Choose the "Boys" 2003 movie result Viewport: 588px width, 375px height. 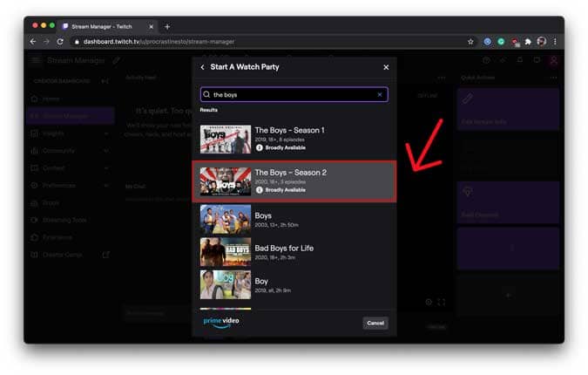[294, 220]
